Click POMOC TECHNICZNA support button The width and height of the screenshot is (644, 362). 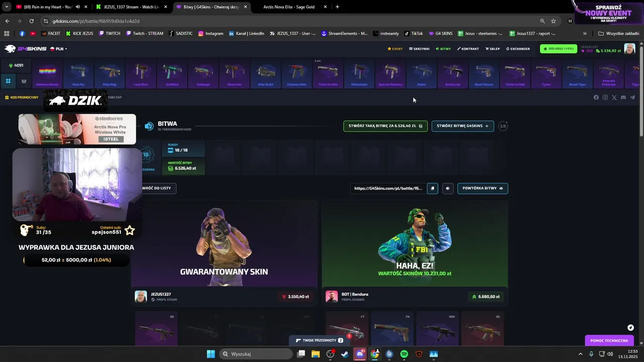point(609,340)
